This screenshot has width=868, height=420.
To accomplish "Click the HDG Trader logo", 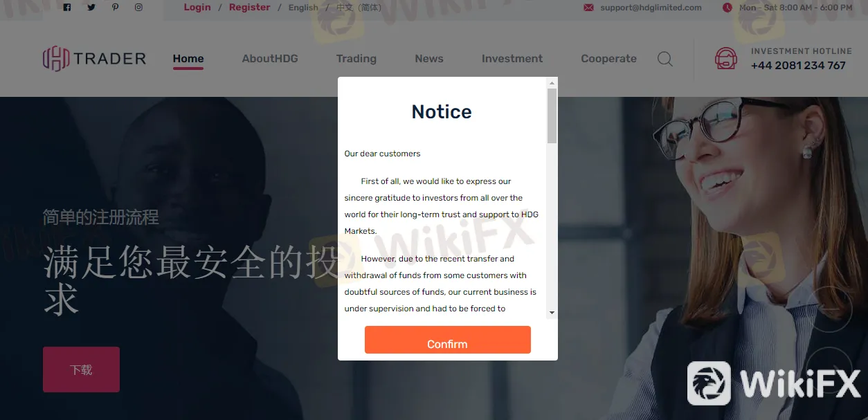I will [x=94, y=59].
